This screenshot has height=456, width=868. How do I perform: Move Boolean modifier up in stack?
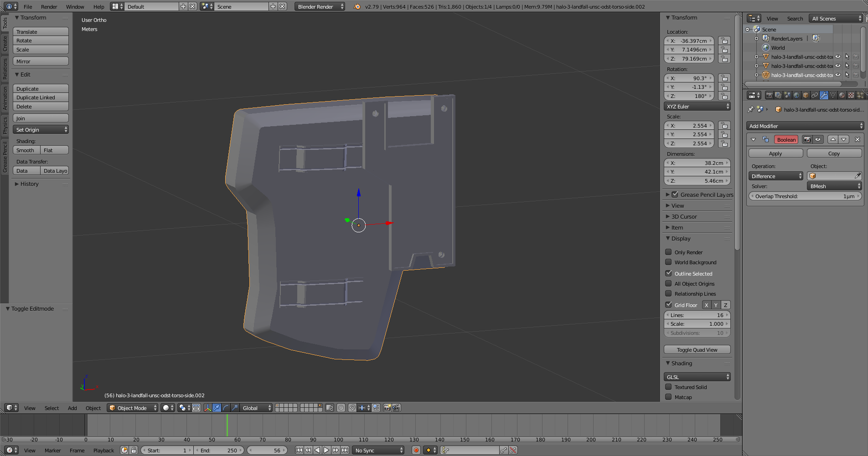pyautogui.click(x=833, y=139)
